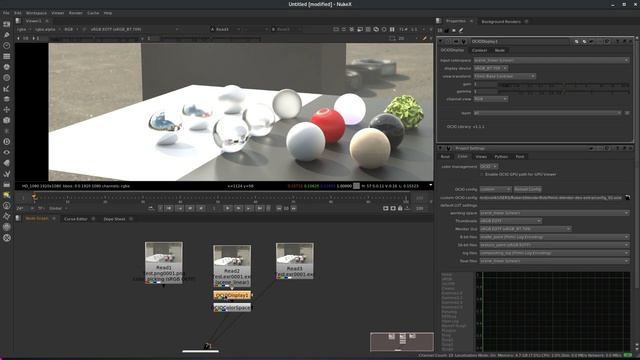Open the input colorspace dropdown

[x=551, y=60]
